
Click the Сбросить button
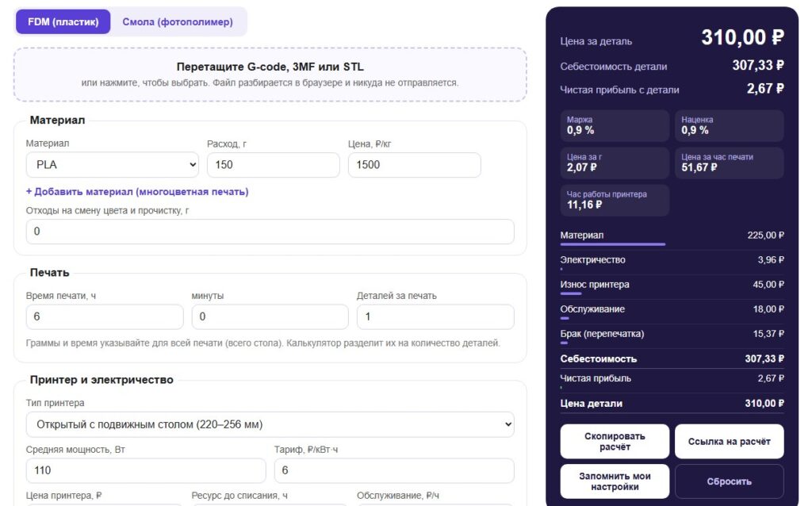[730, 481]
